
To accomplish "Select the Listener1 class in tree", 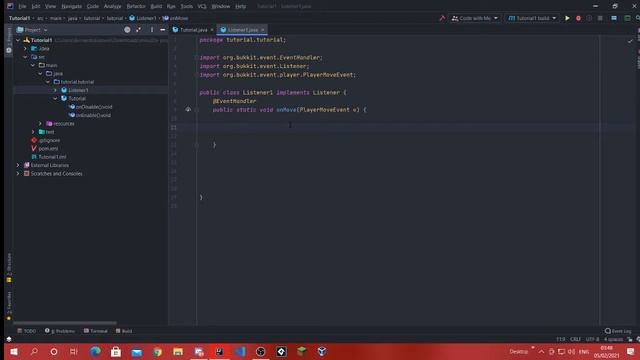I will tap(74, 90).
